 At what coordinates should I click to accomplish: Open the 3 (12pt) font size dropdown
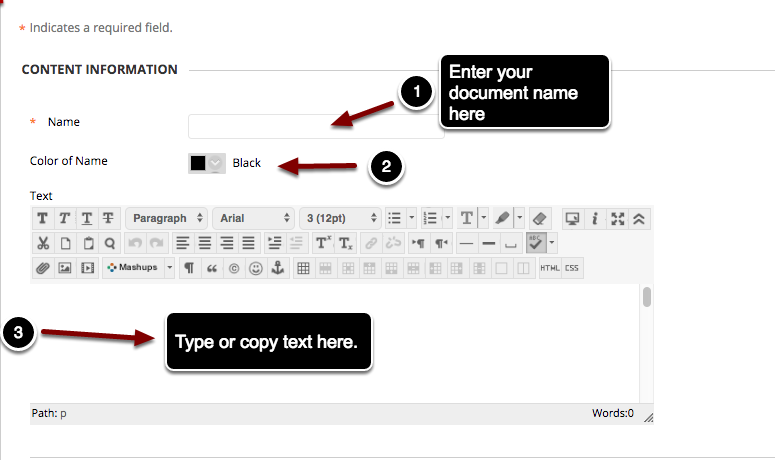click(341, 218)
